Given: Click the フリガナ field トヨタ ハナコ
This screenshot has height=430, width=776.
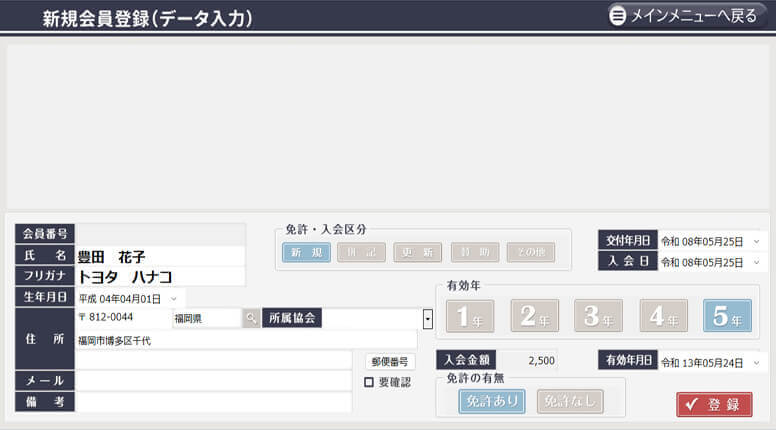Looking at the screenshot, I should (x=160, y=277).
